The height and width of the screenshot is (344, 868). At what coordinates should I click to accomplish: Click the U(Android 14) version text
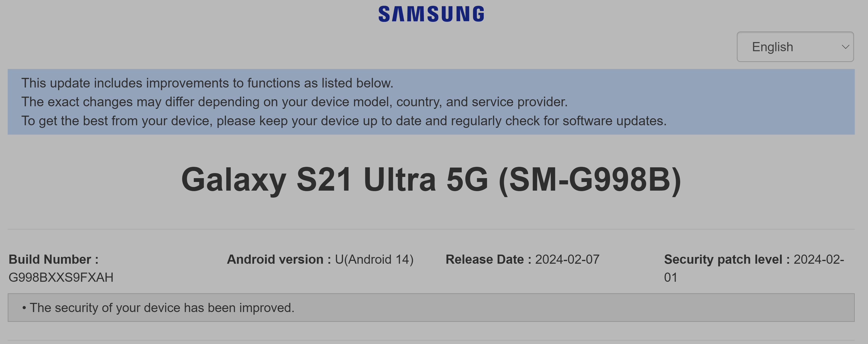click(375, 259)
